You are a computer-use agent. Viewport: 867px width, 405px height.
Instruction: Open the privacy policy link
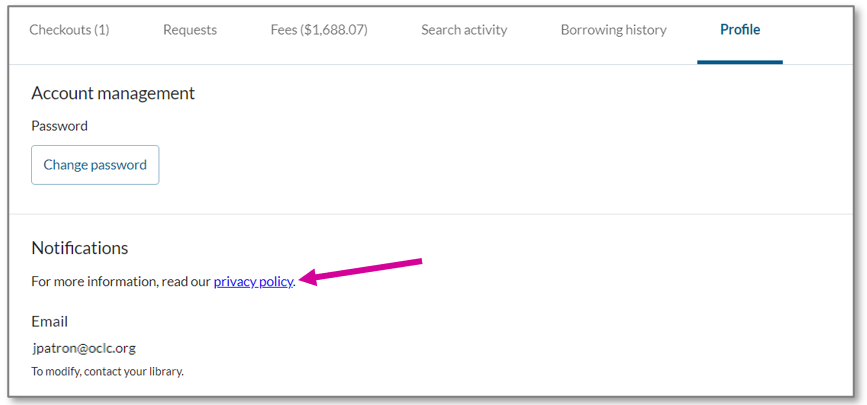click(253, 282)
